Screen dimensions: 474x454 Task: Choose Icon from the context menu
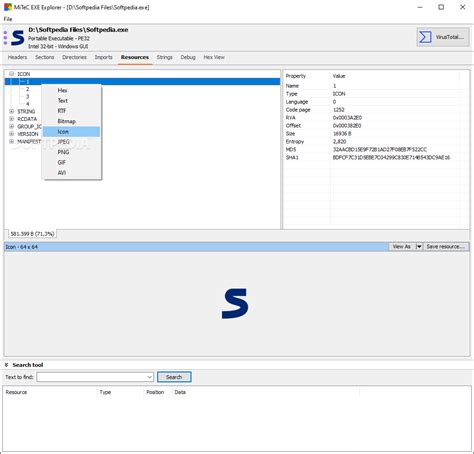pyautogui.click(x=71, y=132)
